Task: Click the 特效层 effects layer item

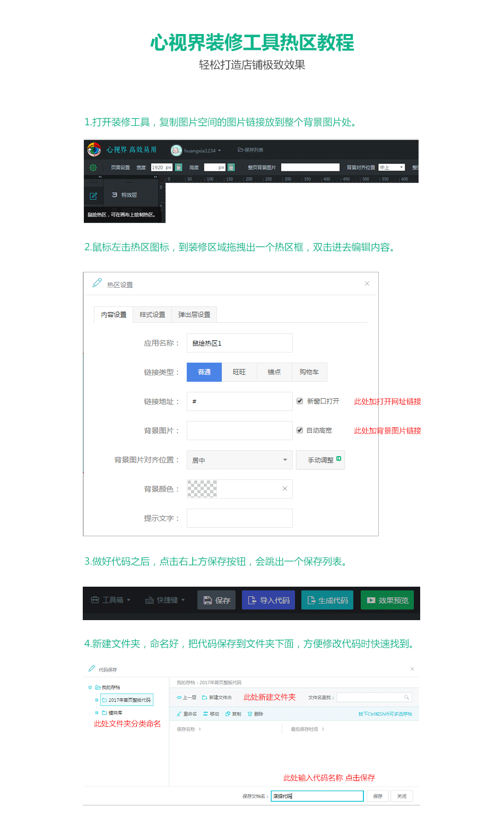Action: coord(125,195)
